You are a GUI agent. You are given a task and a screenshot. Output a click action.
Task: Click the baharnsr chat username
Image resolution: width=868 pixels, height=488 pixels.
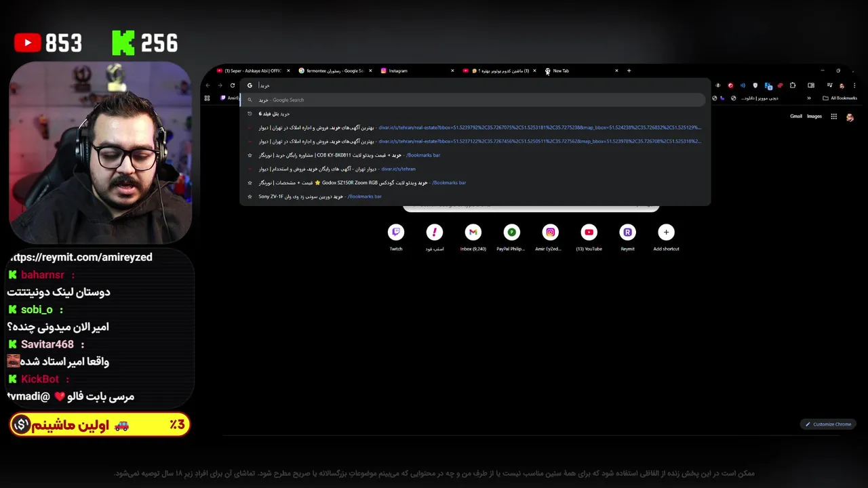click(43, 274)
